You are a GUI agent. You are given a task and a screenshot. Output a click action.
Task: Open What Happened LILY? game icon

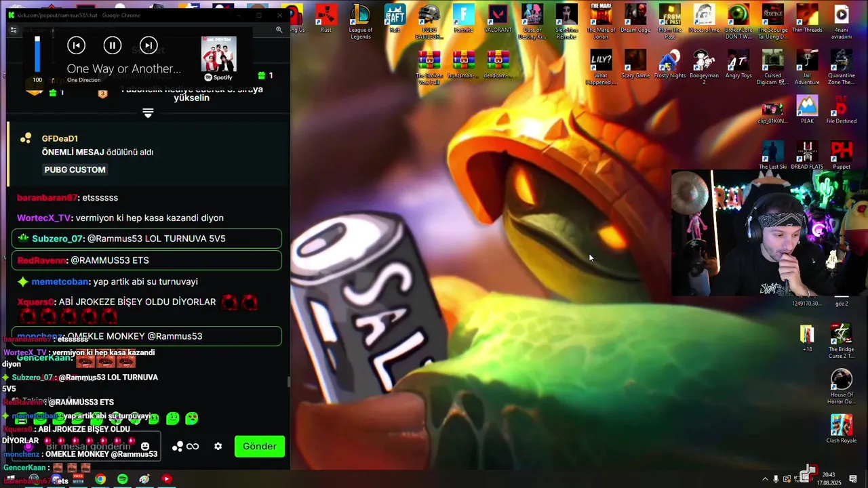point(601,66)
